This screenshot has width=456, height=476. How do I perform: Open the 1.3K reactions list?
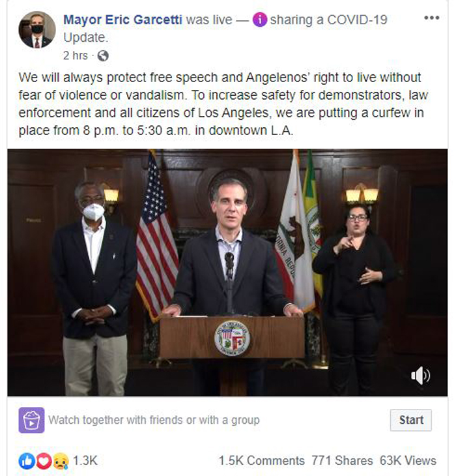click(85, 460)
